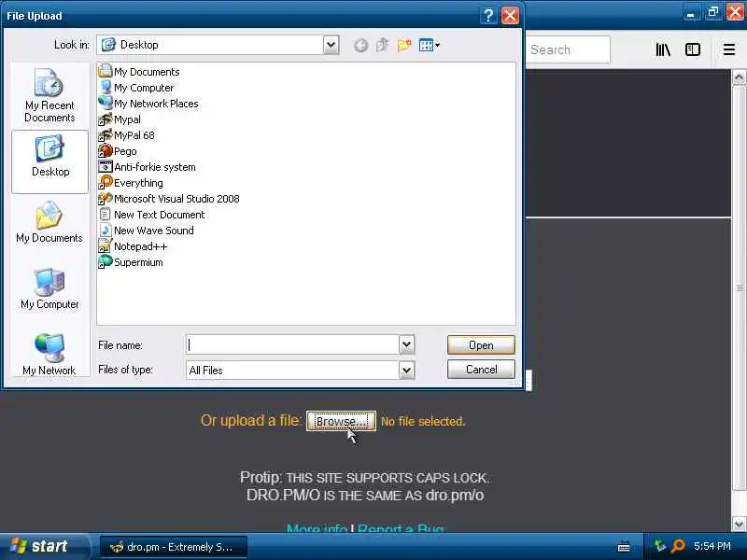The height and width of the screenshot is (560, 747).
Task: Open the Windows Start menu
Action: [x=44, y=546]
